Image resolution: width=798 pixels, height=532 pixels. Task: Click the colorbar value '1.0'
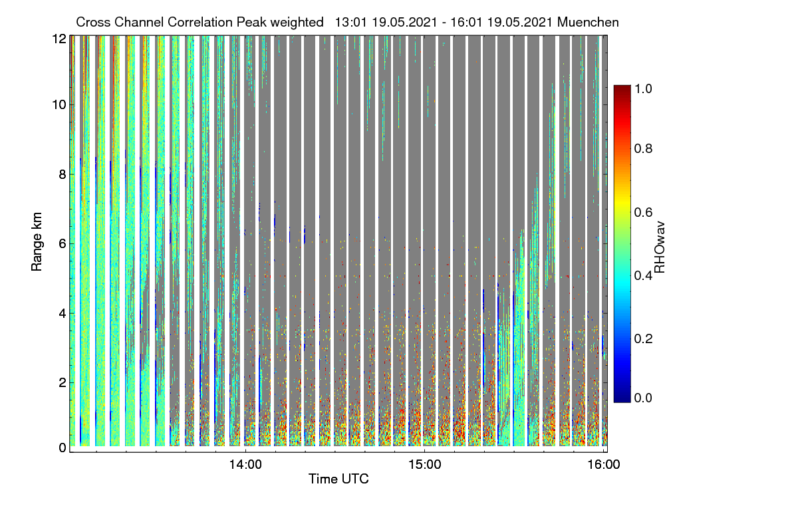[644, 88]
